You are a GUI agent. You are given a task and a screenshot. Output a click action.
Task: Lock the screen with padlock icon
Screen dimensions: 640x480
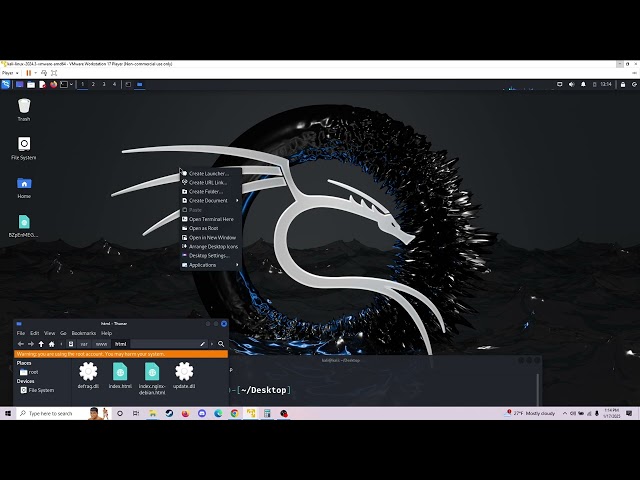pos(623,84)
